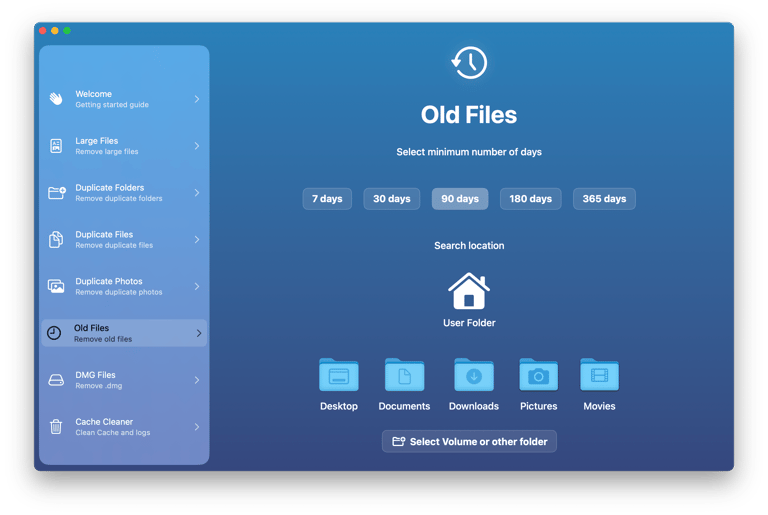The width and height of the screenshot is (768, 515).
Task: Select the 30 days option
Action: coord(391,199)
